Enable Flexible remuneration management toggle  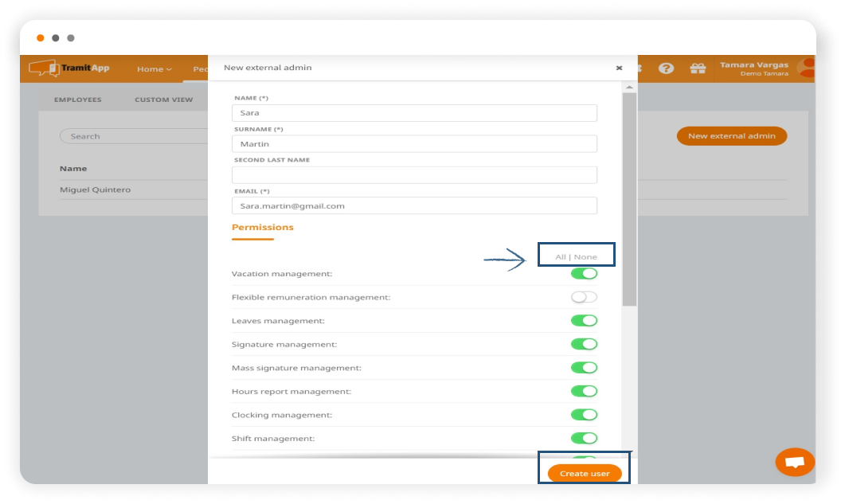[x=584, y=297]
